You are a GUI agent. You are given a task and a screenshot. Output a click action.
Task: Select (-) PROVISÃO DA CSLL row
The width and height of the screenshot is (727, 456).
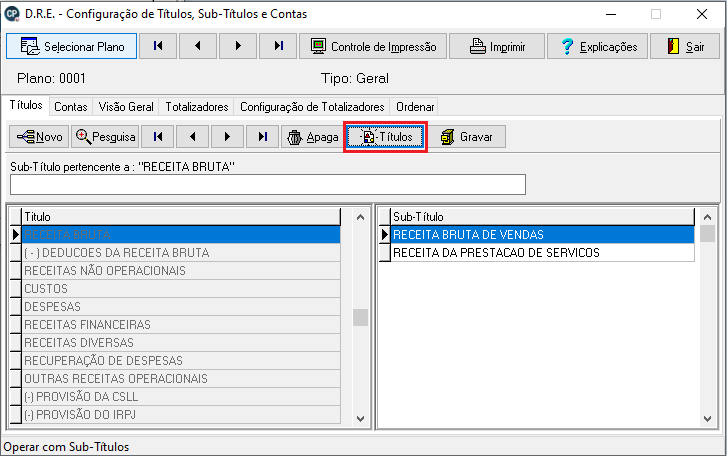(x=181, y=397)
